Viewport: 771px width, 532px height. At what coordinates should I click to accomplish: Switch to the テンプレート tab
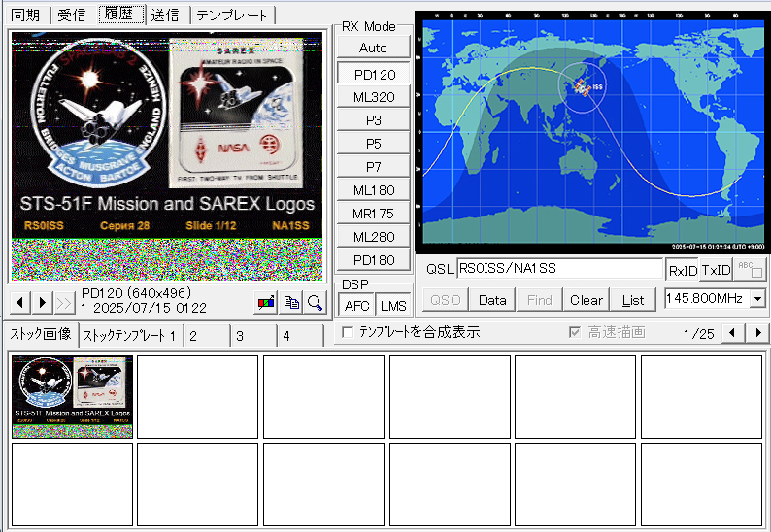pos(232,15)
